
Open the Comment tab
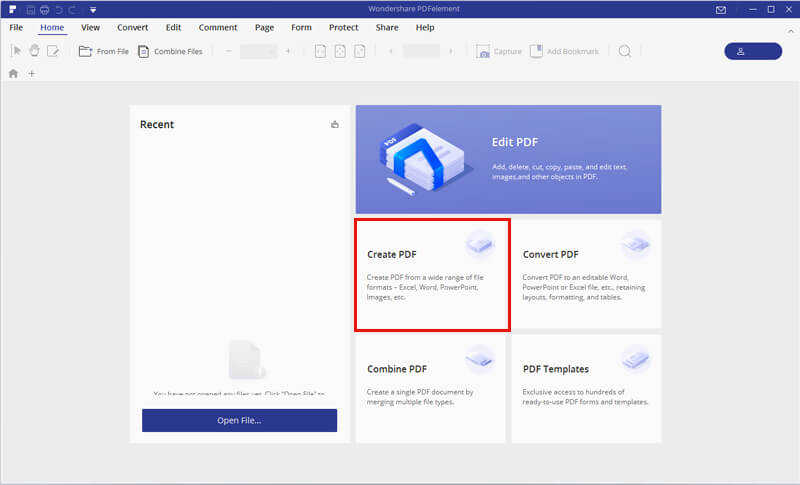point(218,28)
